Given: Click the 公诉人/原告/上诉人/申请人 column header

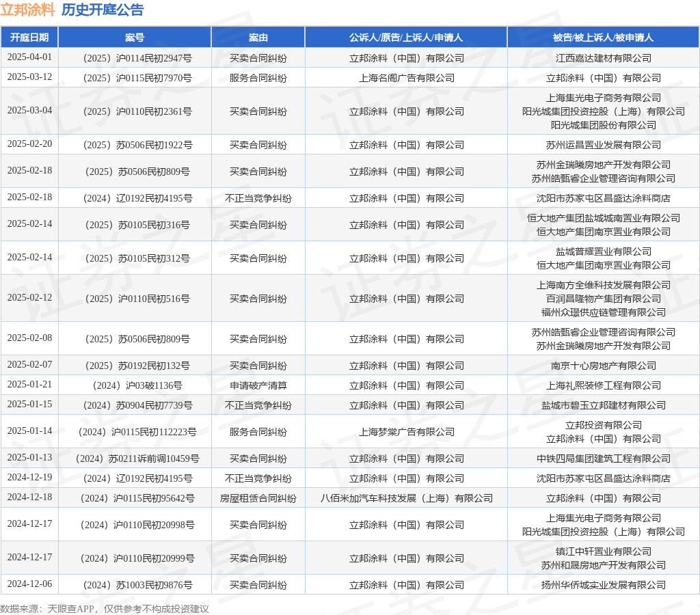Looking at the screenshot, I should 406,38.
